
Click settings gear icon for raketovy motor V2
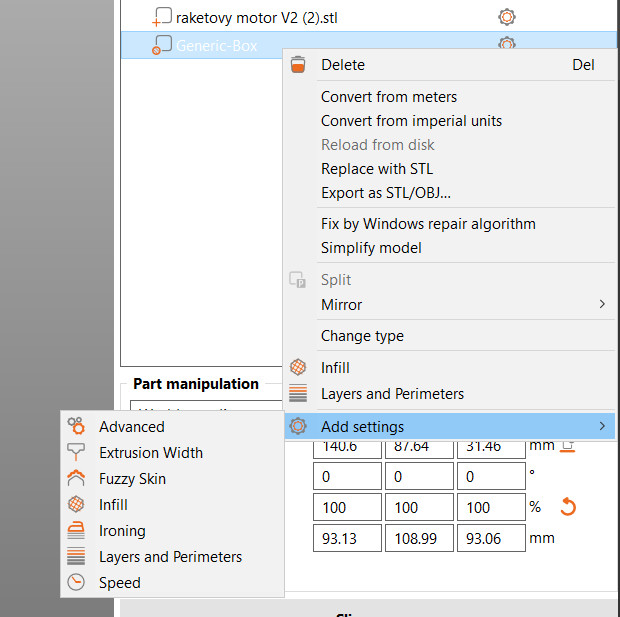point(507,17)
